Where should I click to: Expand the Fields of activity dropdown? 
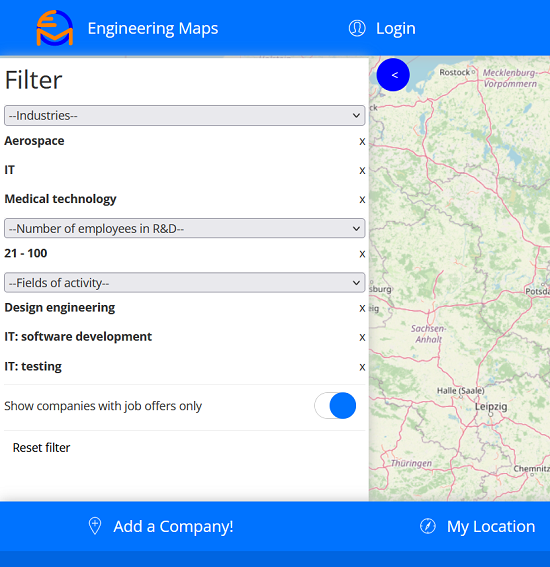point(184,282)
